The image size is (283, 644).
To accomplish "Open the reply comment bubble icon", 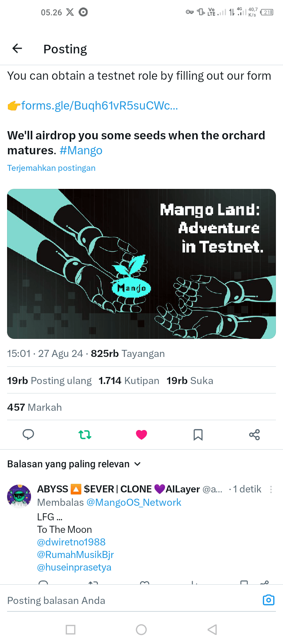I will point(28,435).
